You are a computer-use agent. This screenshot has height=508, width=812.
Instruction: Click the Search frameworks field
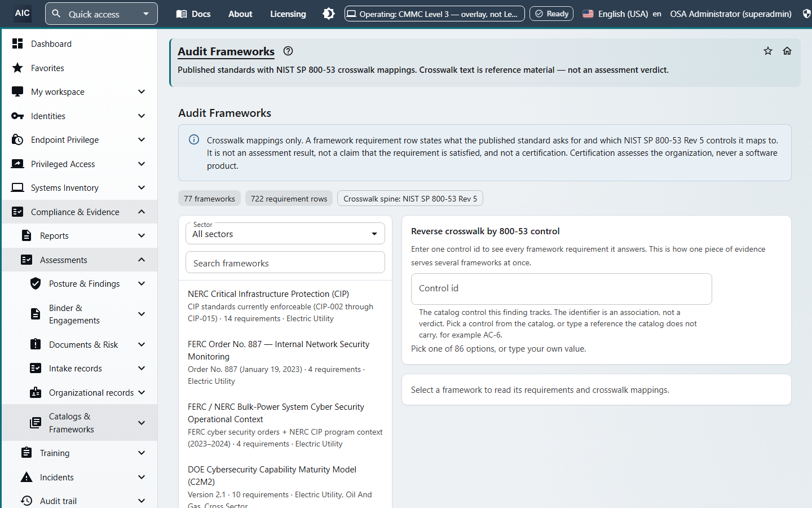coord(285,263)
